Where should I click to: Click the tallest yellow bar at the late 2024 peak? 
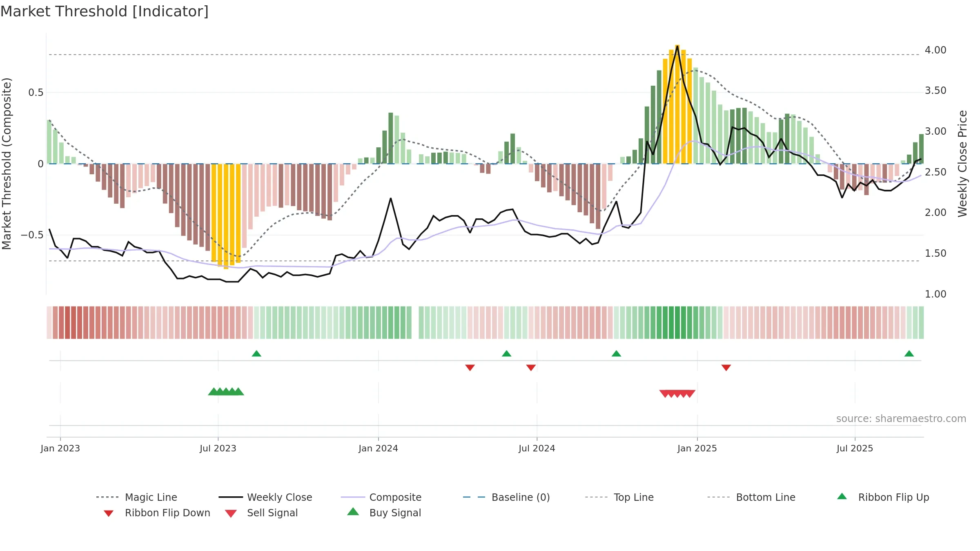point(677,104)
